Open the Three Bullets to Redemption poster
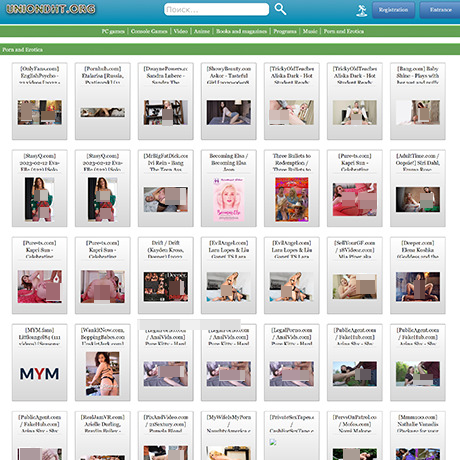This screenshot has height=460, width=460. tap(292, 199)
